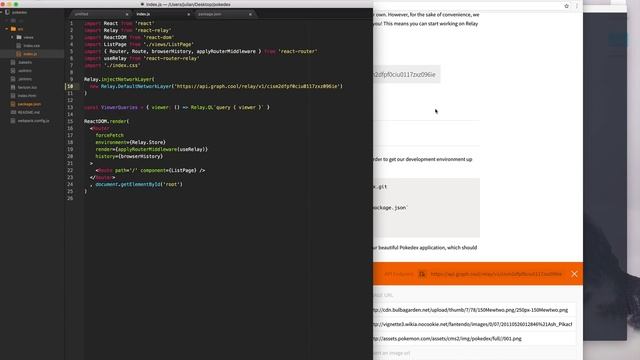The width and height of the screenshot is (640, 360).
Task: Click the './views/ListPage' import on line 4
Action: tap(169, 44)
